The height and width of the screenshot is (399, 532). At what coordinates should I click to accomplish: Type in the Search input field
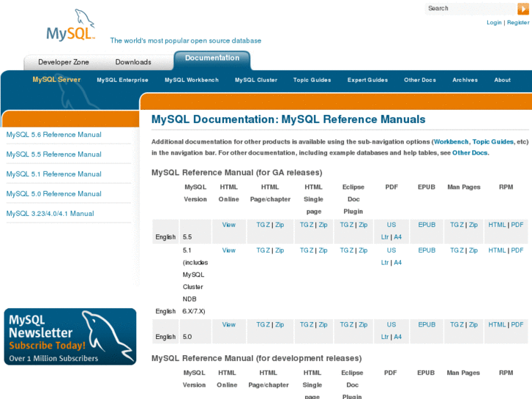pos(468,9)
